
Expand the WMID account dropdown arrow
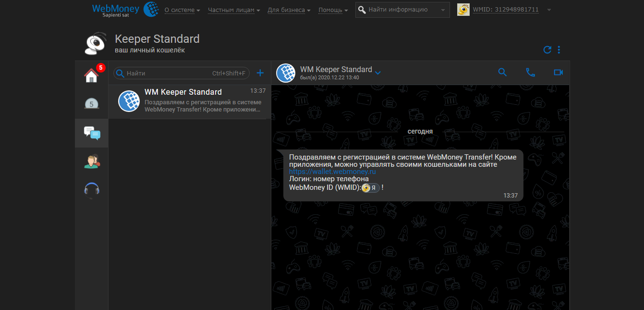(x=549, y=10)
